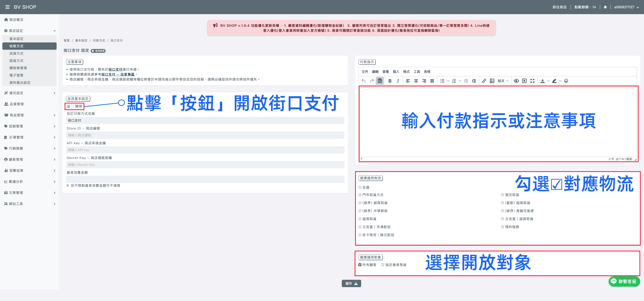Center align text in the editor
The width and height of the screenshot is (644, 301).
(x=416, y=81)
